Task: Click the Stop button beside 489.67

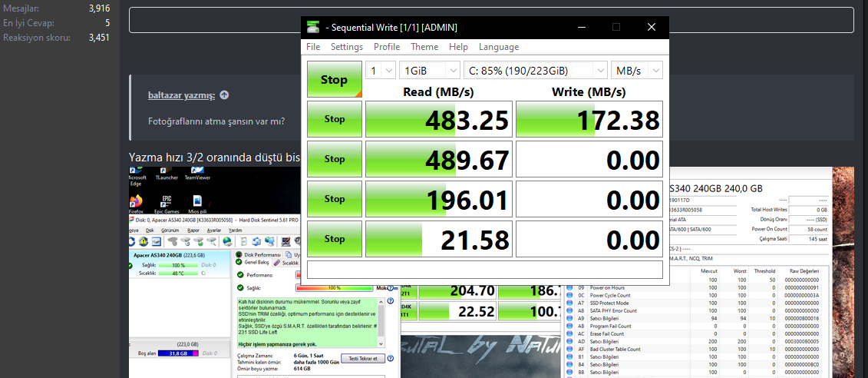Action: [x=335, y=159]
